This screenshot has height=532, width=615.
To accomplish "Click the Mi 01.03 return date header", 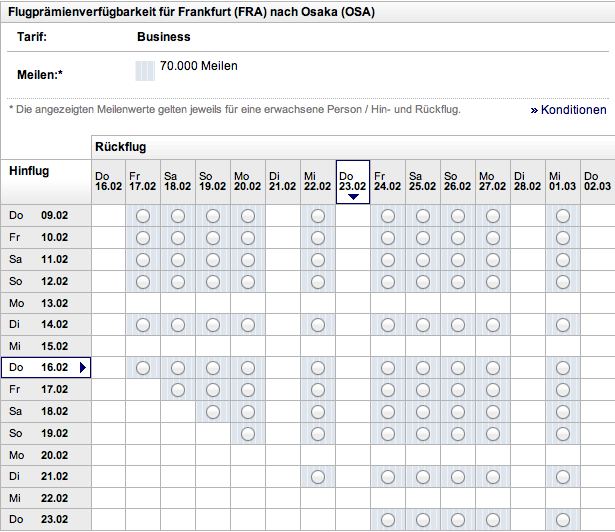I will pos(562,181).
